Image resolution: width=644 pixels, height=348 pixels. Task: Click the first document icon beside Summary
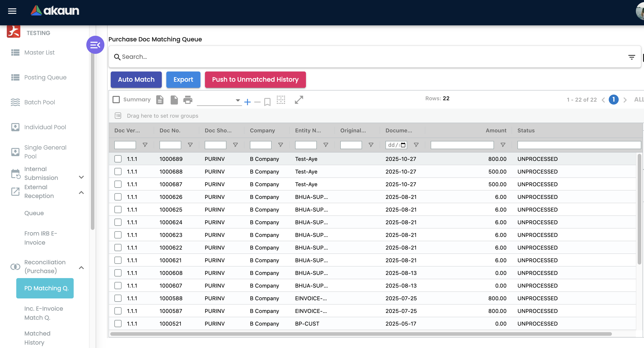pyautogui.click(x=160, y=100)
